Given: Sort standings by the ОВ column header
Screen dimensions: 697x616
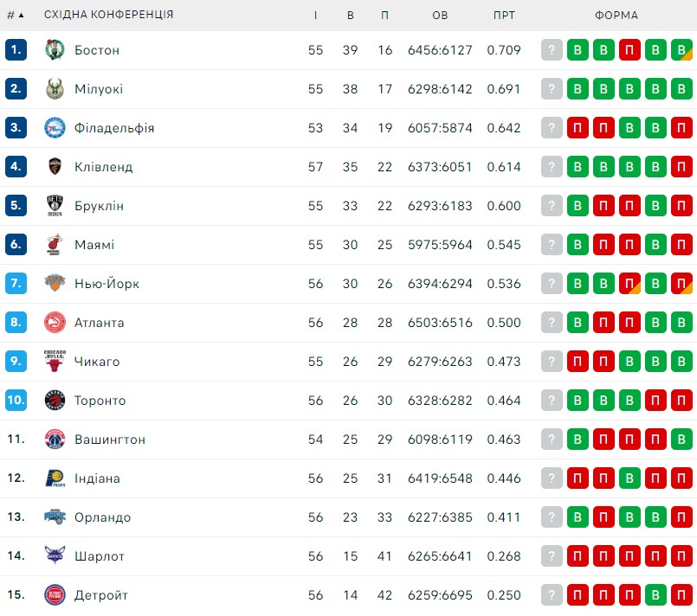Looking at the screenshot, I should [x=440, y=15].
